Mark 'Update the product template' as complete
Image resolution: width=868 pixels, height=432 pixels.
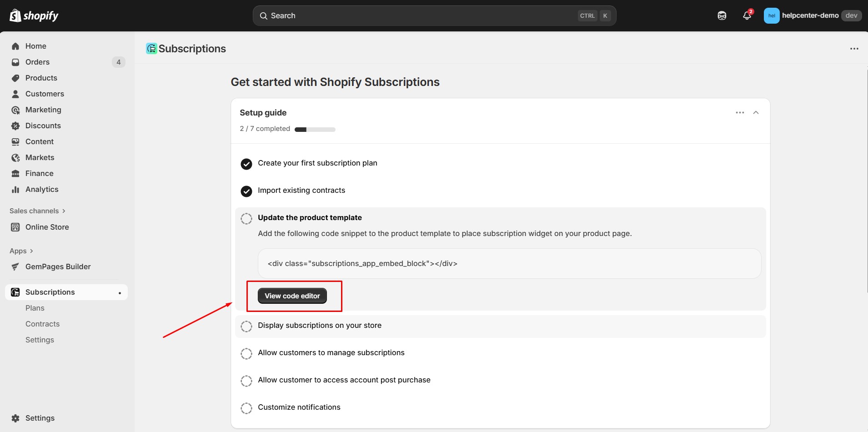246,218
